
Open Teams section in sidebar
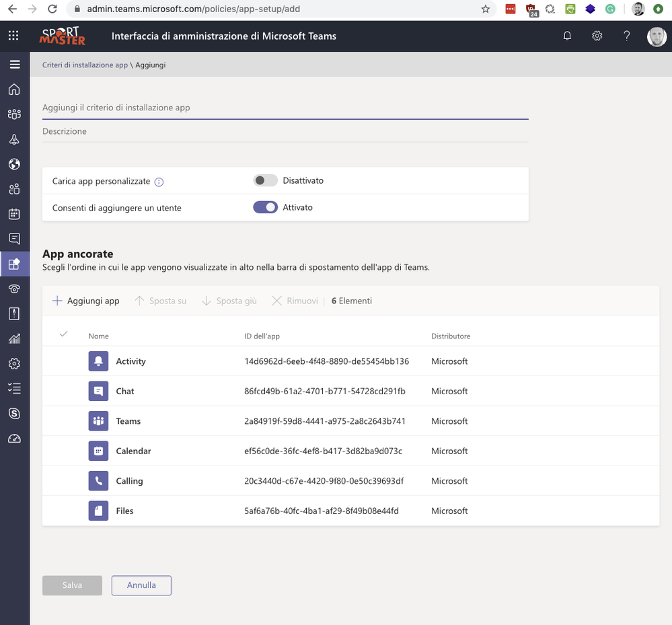(14, 114)
